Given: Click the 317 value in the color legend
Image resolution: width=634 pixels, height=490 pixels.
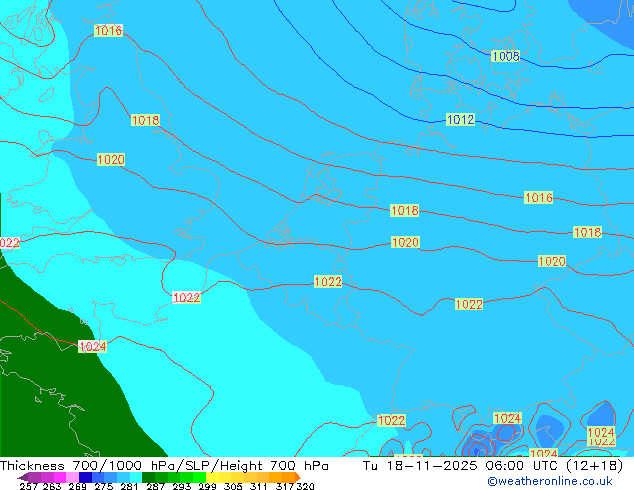Looking at the screenshot, I should pos(285,486).
